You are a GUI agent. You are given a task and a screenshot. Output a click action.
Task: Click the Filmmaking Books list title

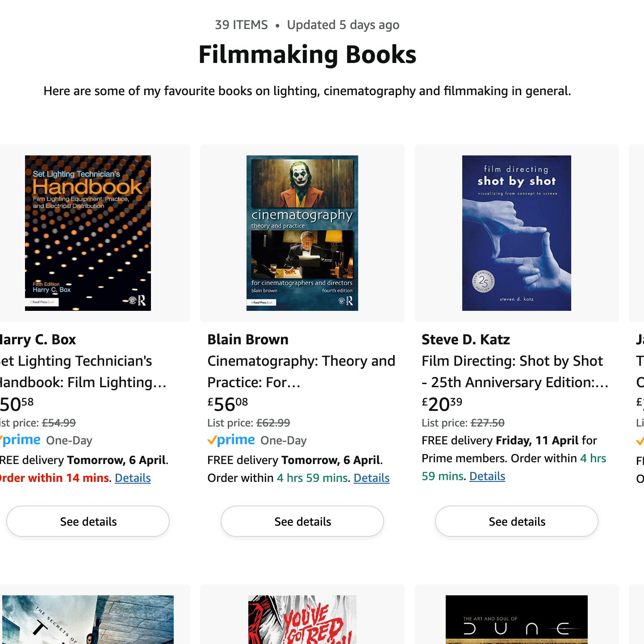[x=307, y=54]
